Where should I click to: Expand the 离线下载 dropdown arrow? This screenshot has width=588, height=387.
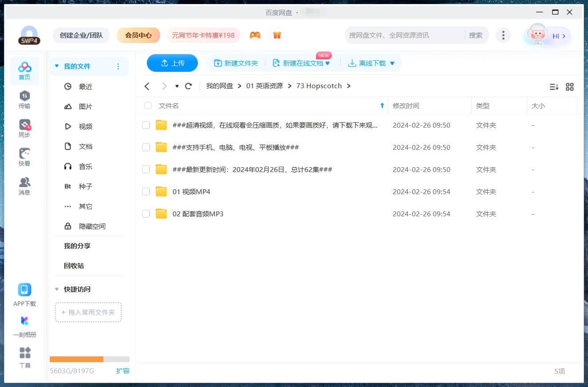click(x=392, y=63)
